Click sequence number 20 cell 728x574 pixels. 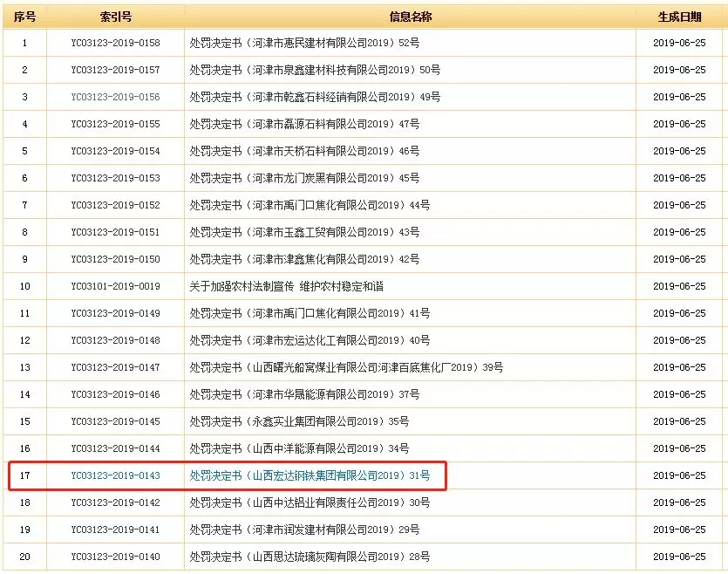24,556
